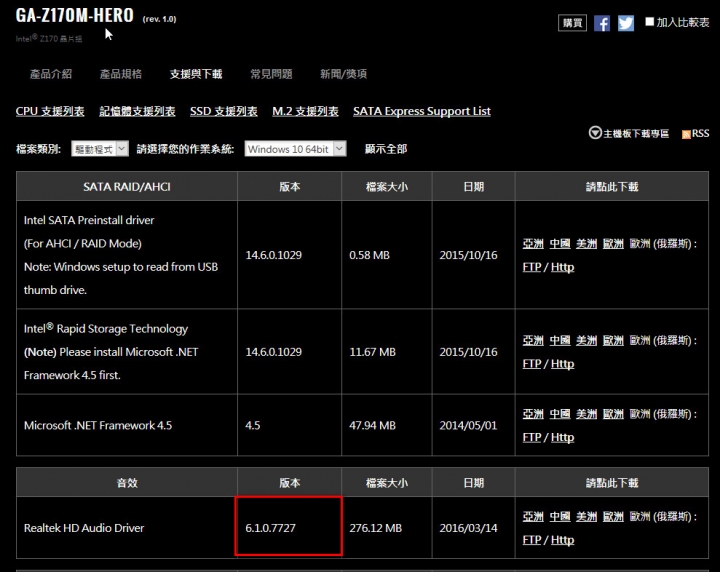Viewport: 720px width, 572px height.
Task: Click Http link for Realtek Audio Driver
Action: coord(562,540)
